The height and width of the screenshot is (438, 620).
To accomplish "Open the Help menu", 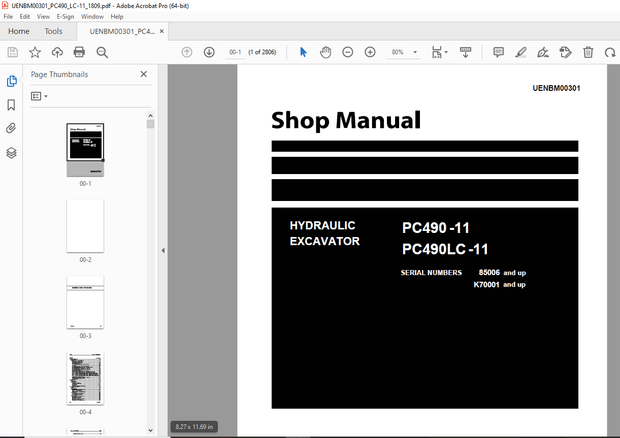I will (x=117, y=17).
